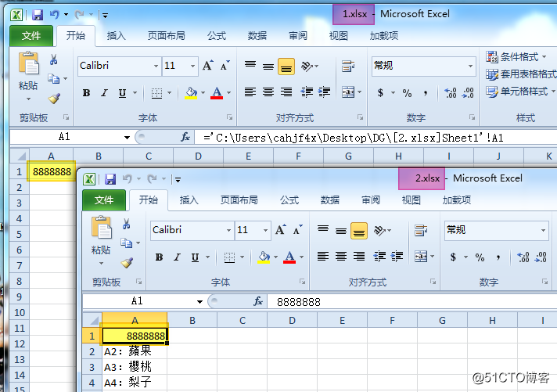The image size is (557, 392).
Task: Open borders dropdown arrow in 1.xlsx
Action: [x=170, y=93]
